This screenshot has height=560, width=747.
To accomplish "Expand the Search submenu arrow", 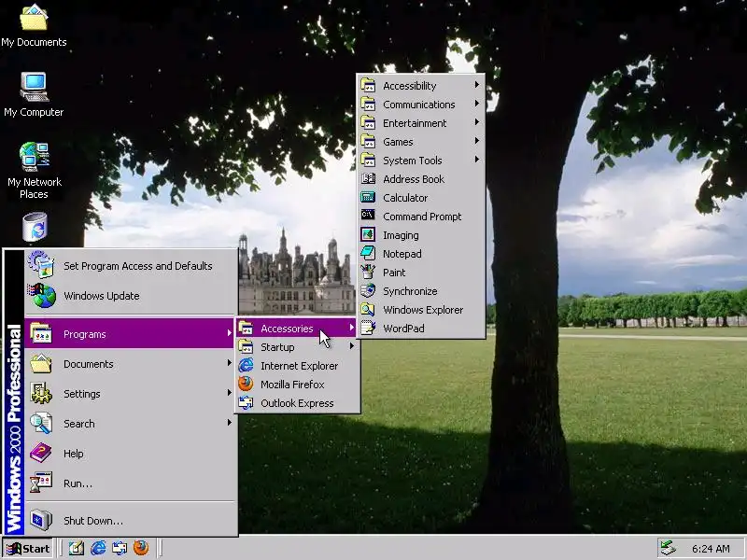I will point(229,423).
